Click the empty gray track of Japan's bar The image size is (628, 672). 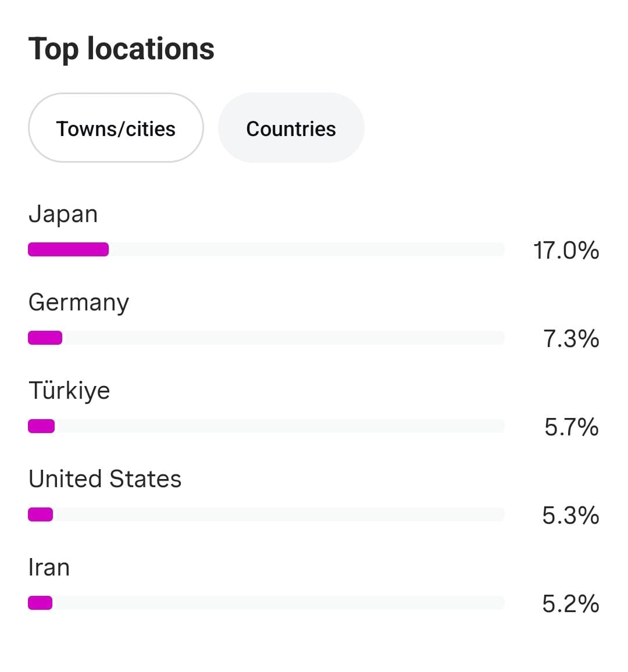[305, 249]
